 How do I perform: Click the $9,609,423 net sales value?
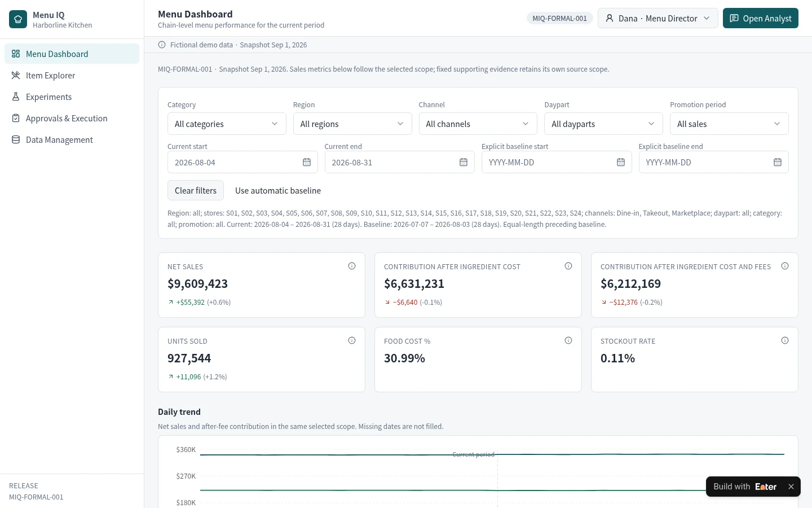coord(197,284)
